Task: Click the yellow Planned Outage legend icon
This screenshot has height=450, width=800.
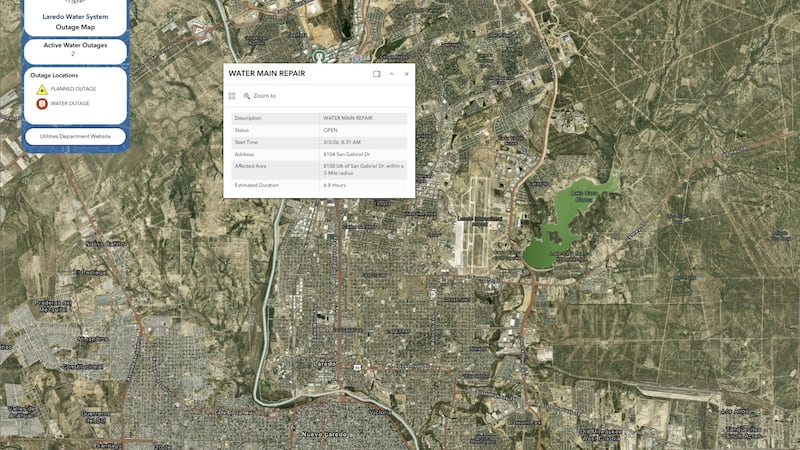Action: click(x=42, y=89)
